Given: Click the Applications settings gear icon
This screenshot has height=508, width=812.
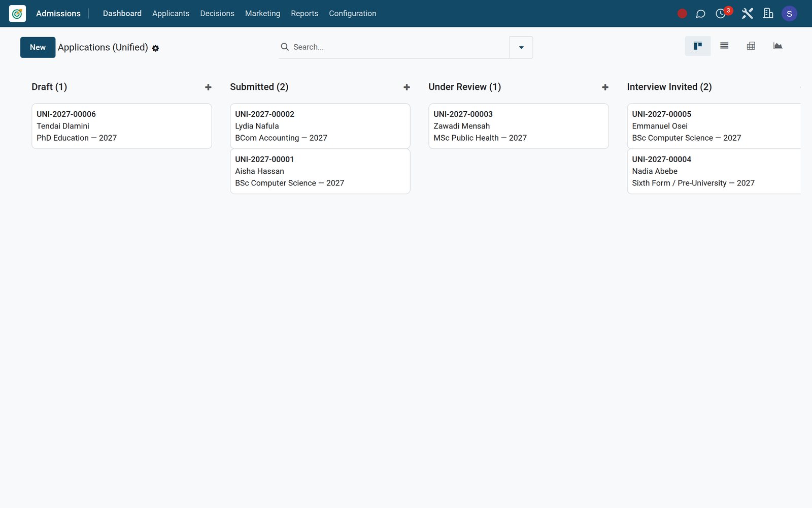Looking at the screenshot, I should click(155, 48).
